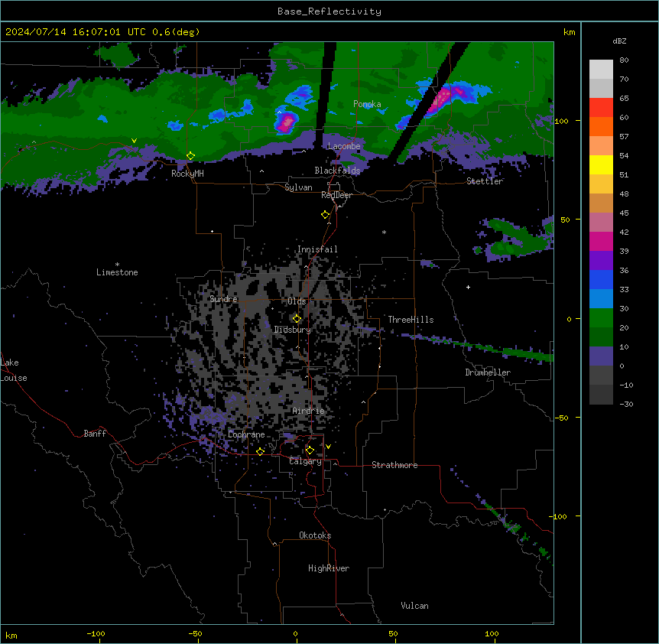Click the Strathmore label

[x=394, y=465]
